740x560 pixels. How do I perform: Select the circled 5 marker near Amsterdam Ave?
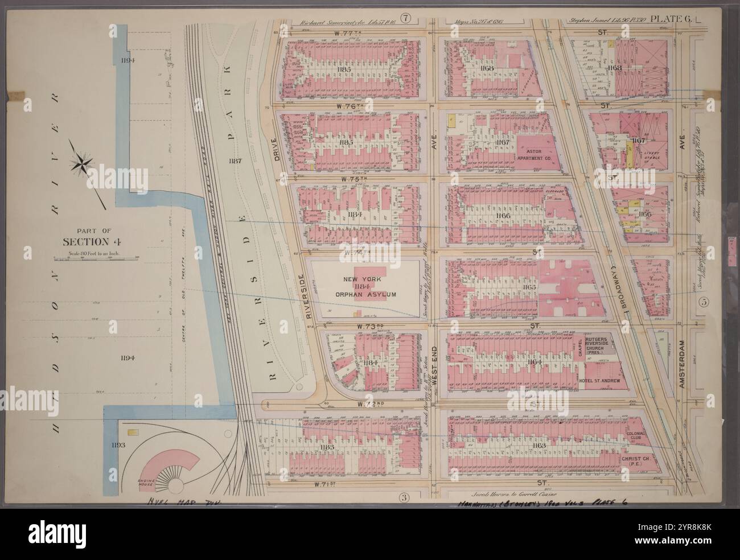click(x=704, y=302)
